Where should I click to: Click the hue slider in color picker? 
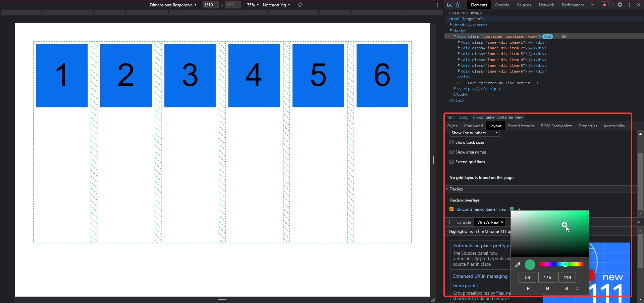[561, 264]
